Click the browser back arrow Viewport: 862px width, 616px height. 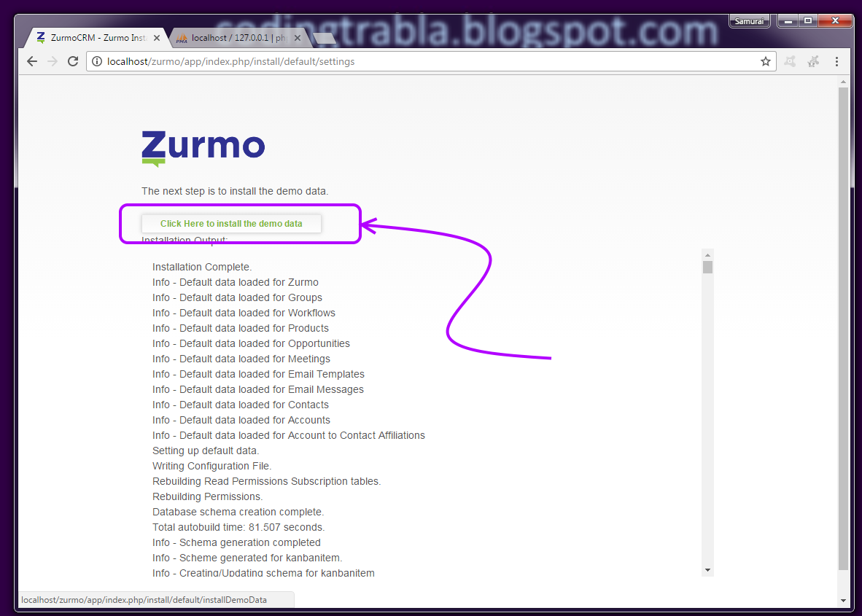32,61
